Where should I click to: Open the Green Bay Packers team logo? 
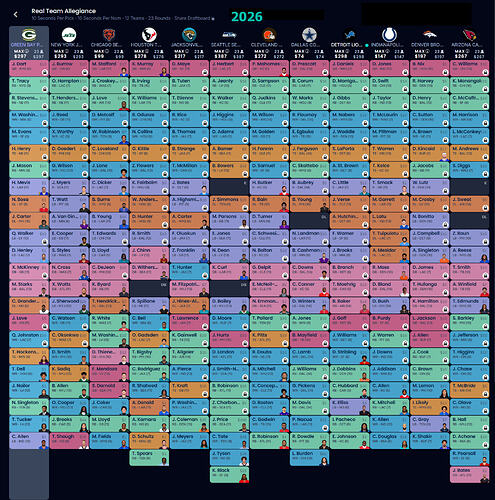[29, 35]
